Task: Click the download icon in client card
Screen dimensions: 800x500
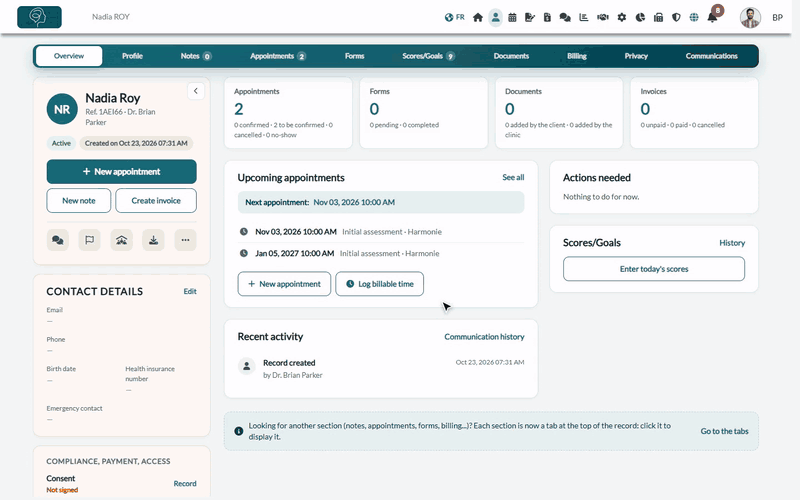Action: (x=153, y=240)
